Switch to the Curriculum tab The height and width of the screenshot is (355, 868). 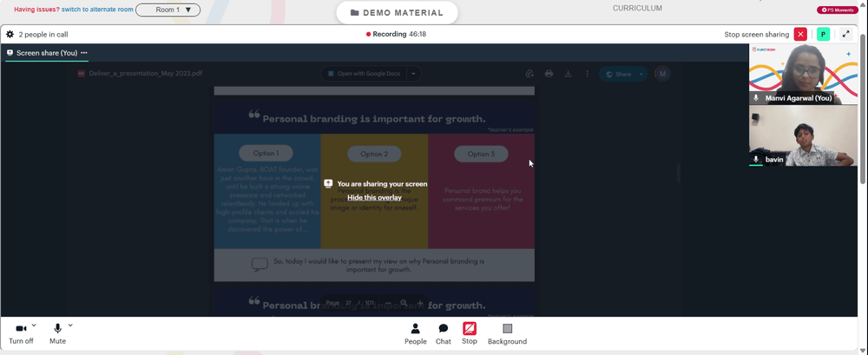637,9
